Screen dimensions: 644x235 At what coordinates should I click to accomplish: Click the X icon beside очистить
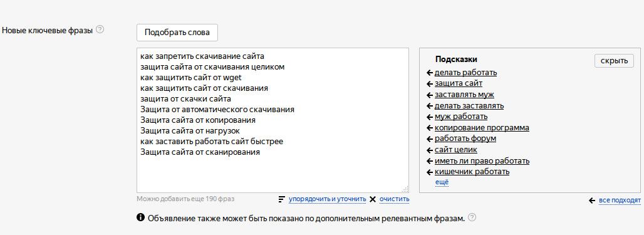pos(373,199)
